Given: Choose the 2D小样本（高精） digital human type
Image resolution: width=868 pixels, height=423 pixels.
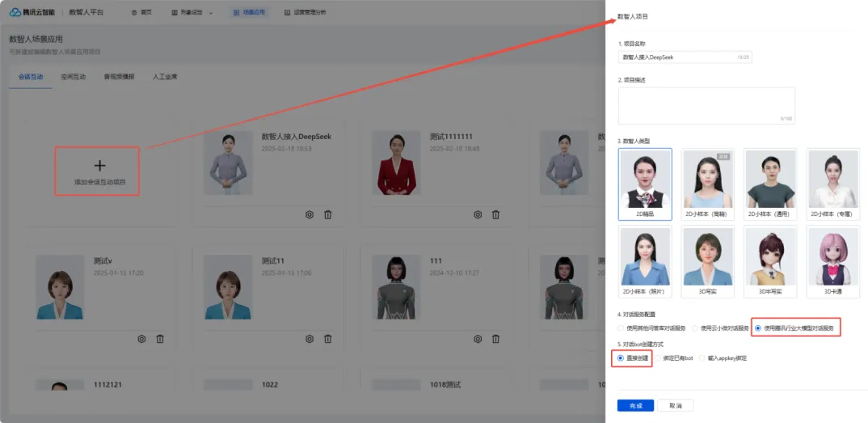Looking at the screenshot, I should [x=708, y=184].
